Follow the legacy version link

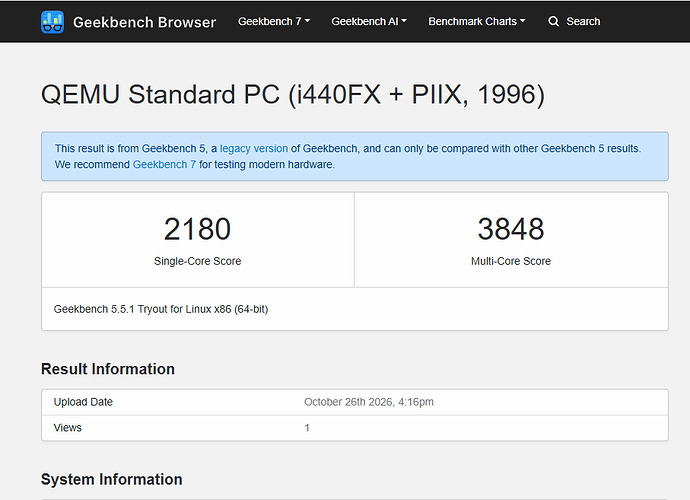click(x=254, y=148)
